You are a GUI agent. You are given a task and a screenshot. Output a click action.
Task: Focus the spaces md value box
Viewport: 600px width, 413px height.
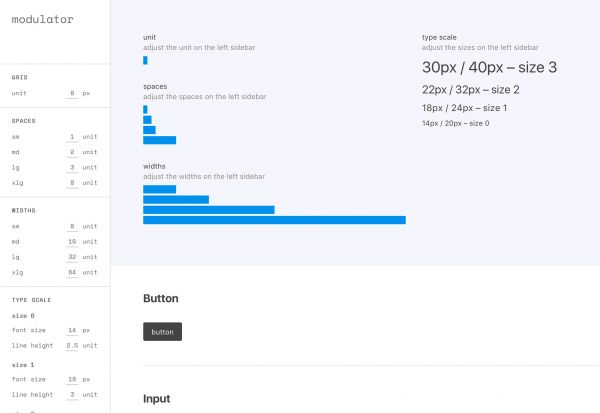coord(72,152)
